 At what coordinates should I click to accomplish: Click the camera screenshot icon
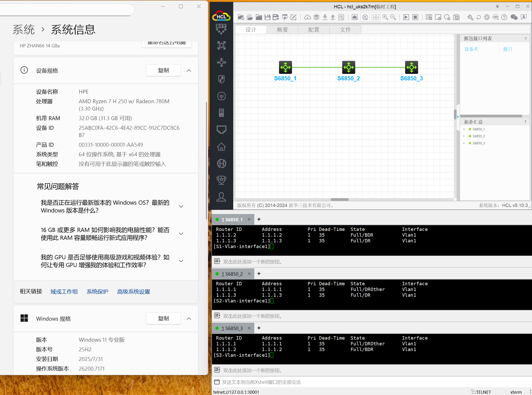pyautogui.click(x=456, y=17)
